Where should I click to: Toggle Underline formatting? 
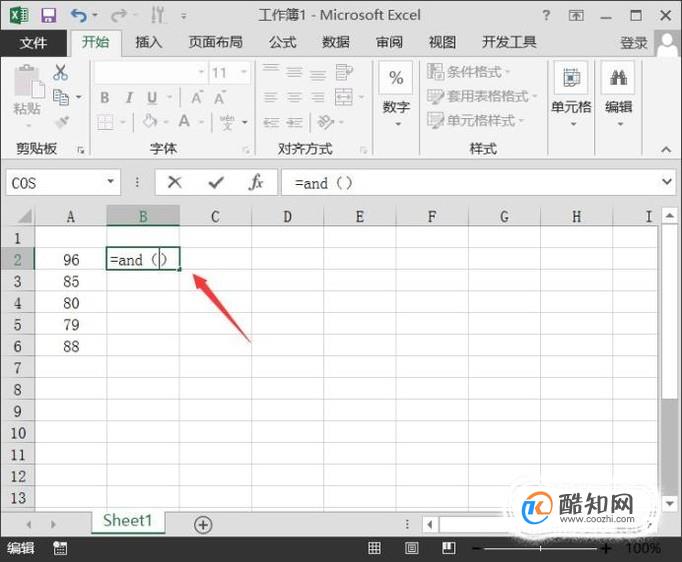[152, 97]
